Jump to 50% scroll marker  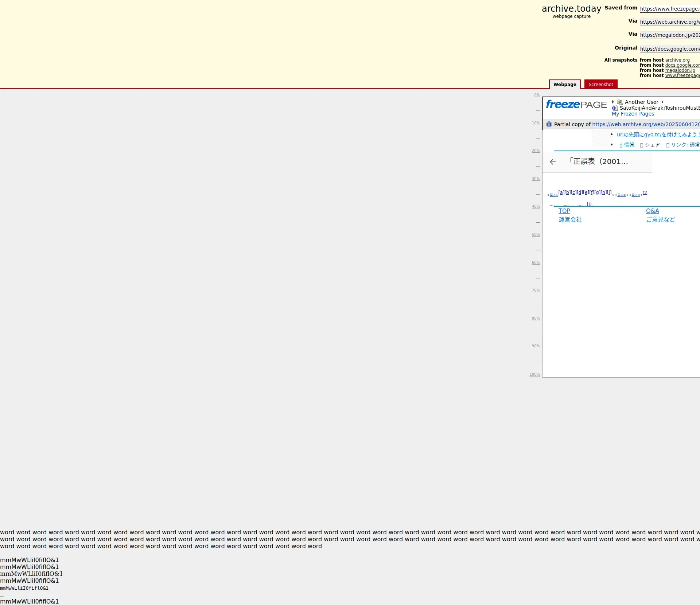click(536, 235)
